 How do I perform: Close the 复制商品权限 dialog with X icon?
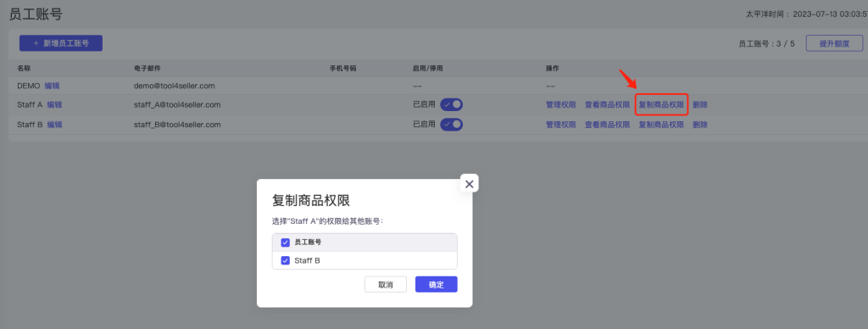pos(470,184)
